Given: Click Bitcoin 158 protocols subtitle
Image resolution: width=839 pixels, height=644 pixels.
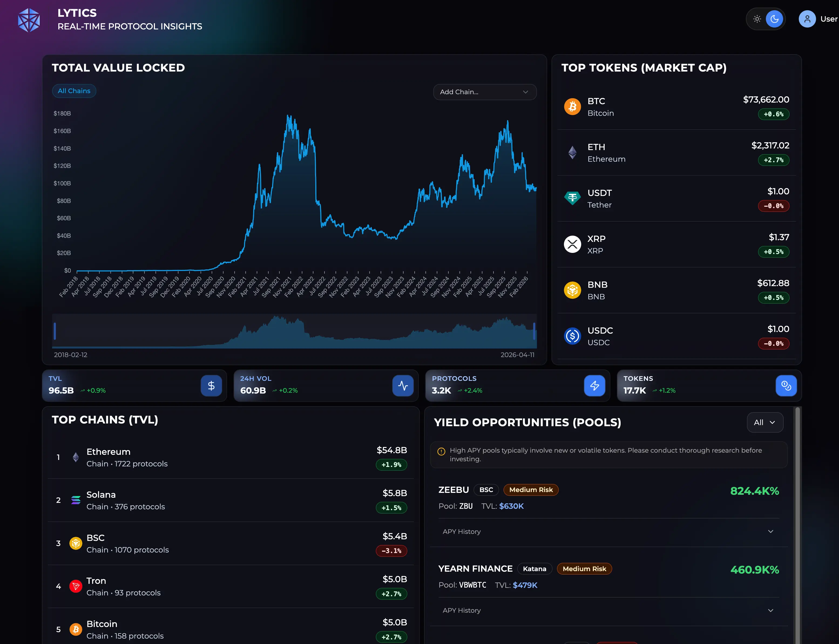Looking at the screenshot, I should point(125,636).
